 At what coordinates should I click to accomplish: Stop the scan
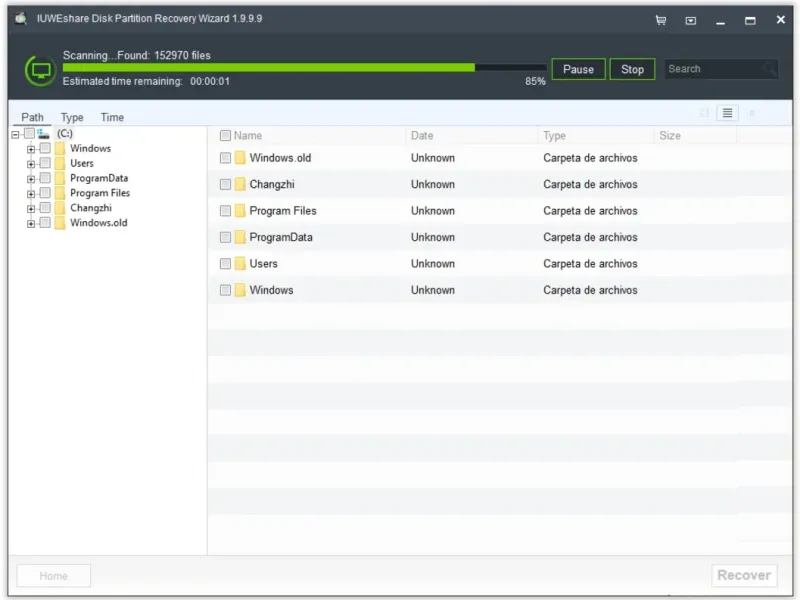coord(632,69)
